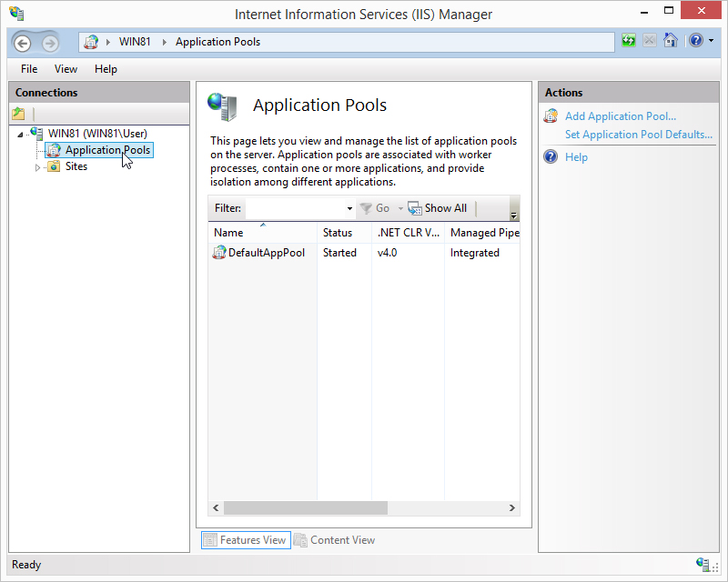The height and width of the screenshot is (582, 728).
Task: Sort by .NET CLR Version column header
Action: 408,233
